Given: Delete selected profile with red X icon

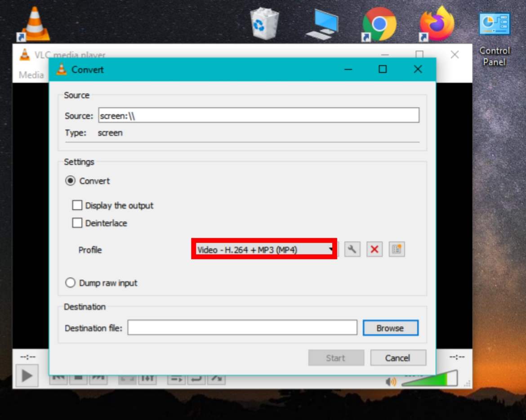Looking at the screenshot, I should [374, 249].
